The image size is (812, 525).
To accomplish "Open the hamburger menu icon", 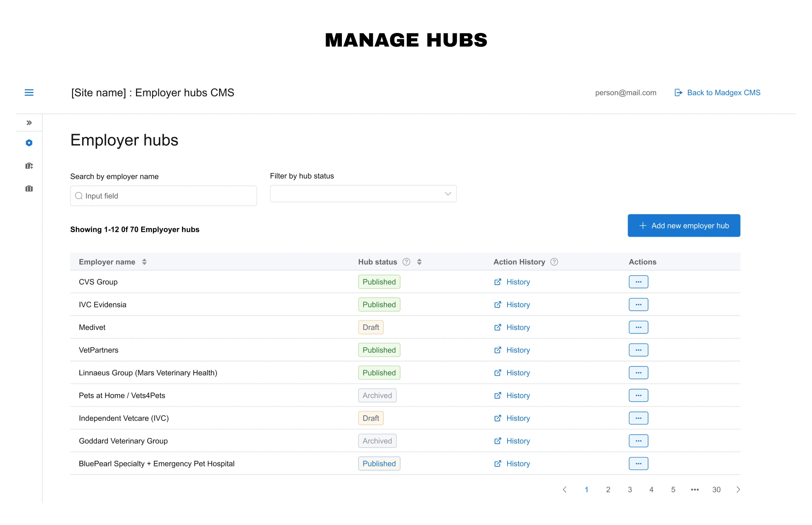I will (29, 93).
